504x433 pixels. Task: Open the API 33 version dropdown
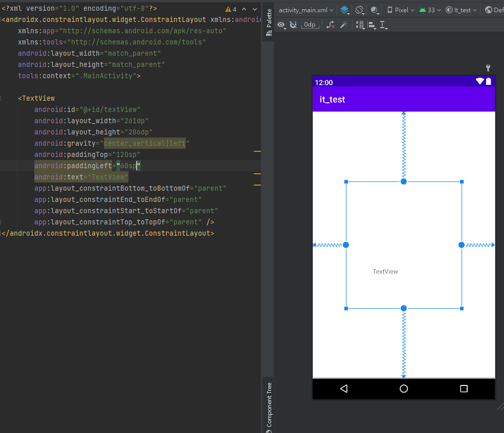coord(429,10)
